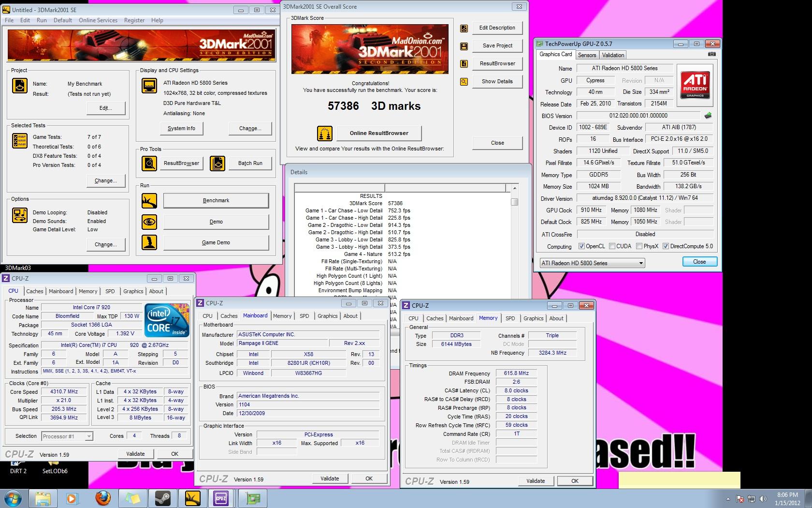Click the GPU-Z screenshot camera icon

coord(711,54)
